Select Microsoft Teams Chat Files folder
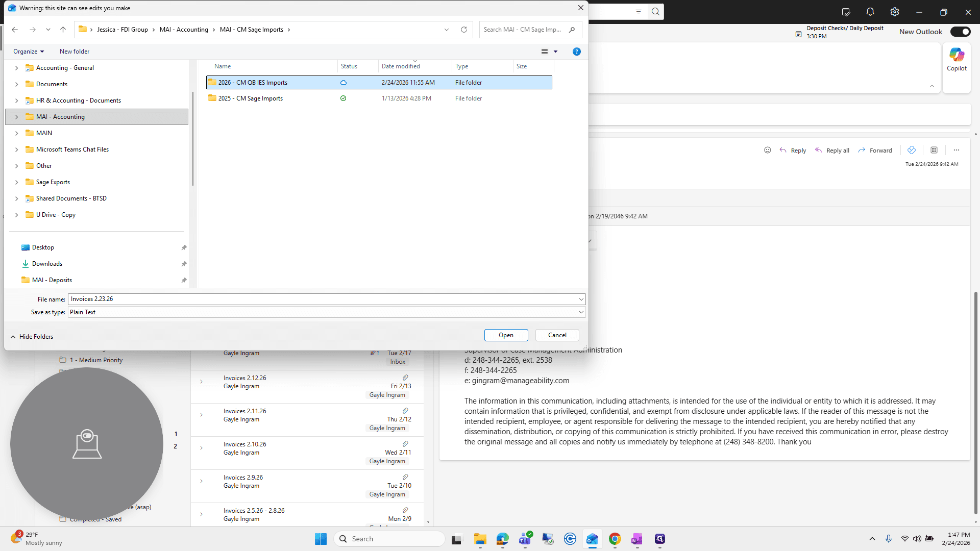980x551 pixels. (72, 149)
